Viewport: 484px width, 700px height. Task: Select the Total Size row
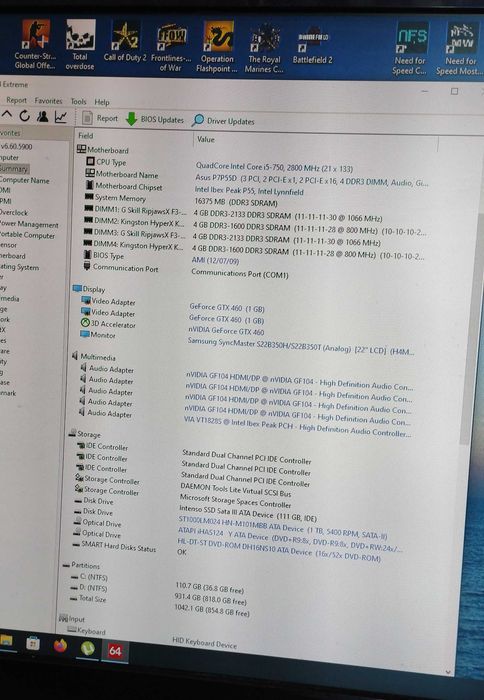pyautogui.click(x=159, y=605)
